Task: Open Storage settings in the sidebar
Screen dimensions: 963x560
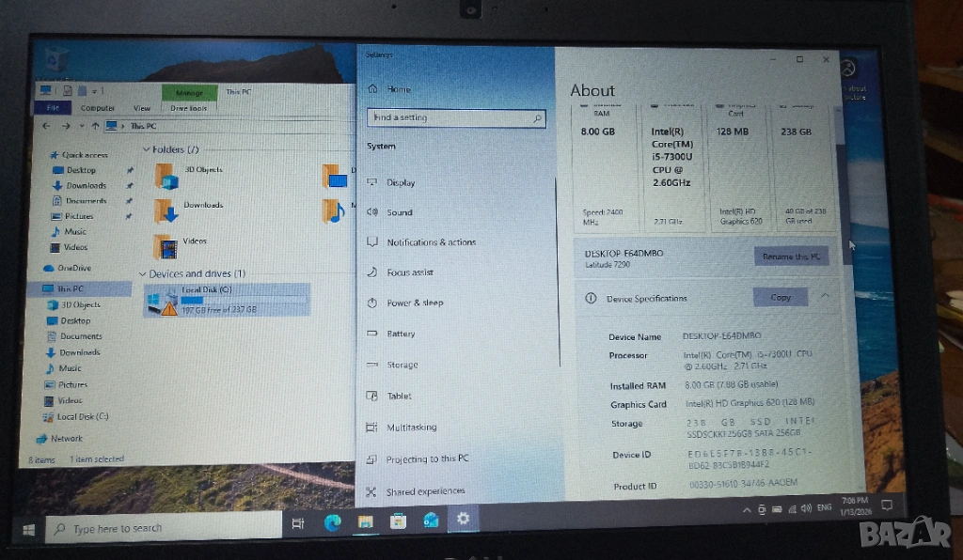Action: point(401,365)
